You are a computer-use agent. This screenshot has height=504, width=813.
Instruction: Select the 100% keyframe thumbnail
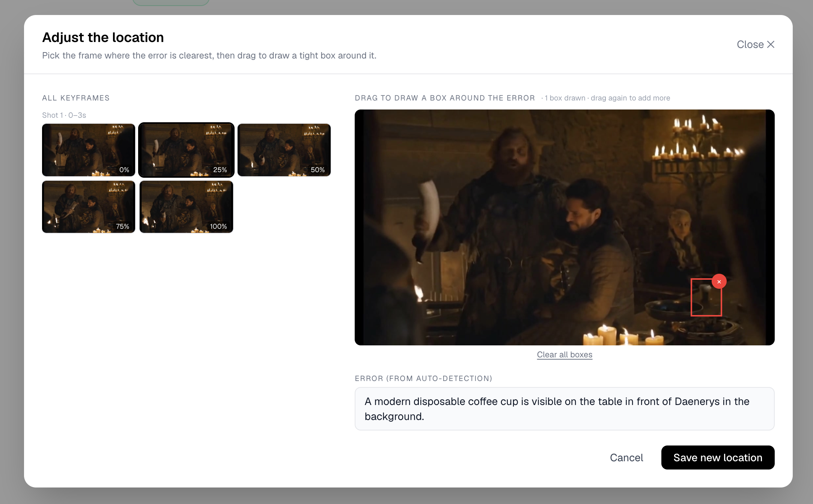pos(186,207)
